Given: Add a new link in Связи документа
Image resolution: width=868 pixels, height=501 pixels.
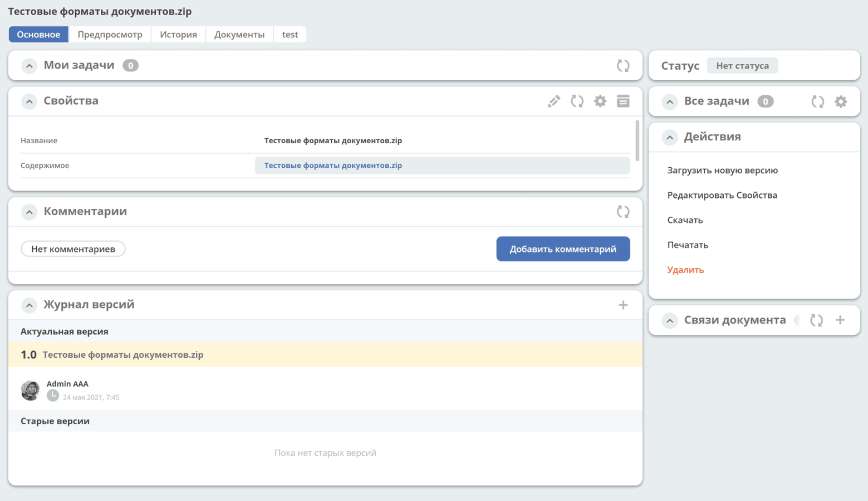Looking at the screenshot, I should (840, 320).
